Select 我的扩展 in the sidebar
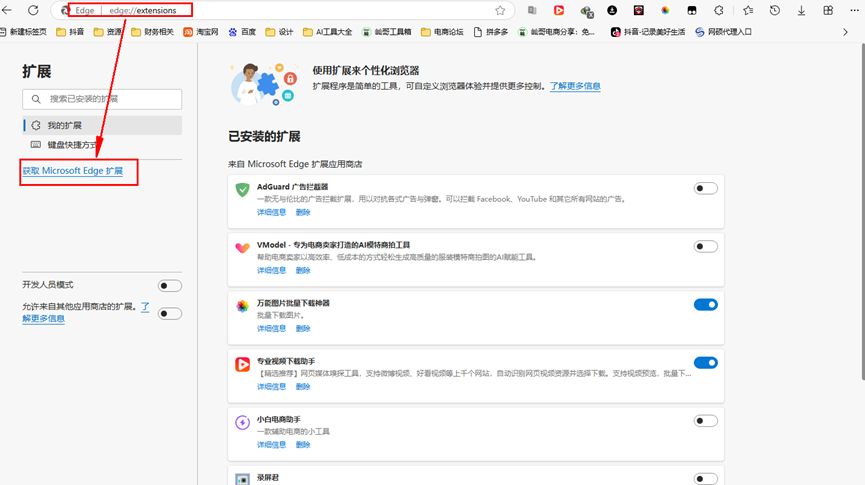Screen dimensions: 865x485 click(102, 125)
